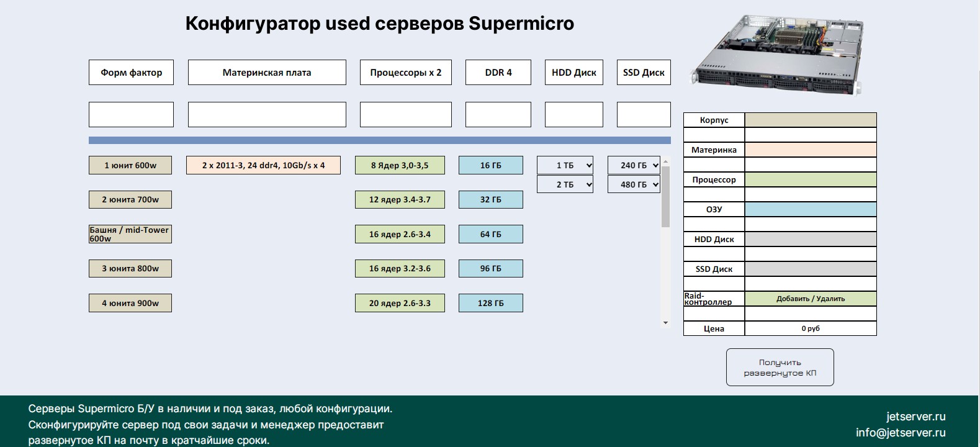Click the options list scrollbar thumb
The height and width of the screenshot is (447, 980).
pos(665,196)
